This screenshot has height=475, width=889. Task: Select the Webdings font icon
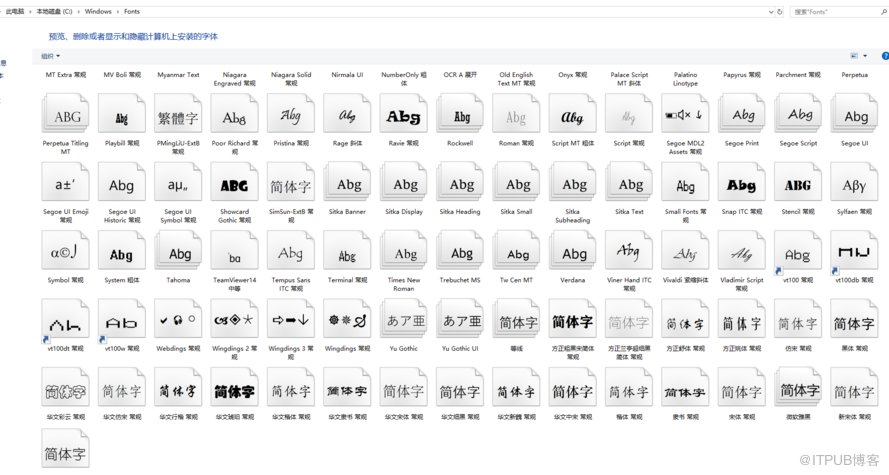[177, 321]
